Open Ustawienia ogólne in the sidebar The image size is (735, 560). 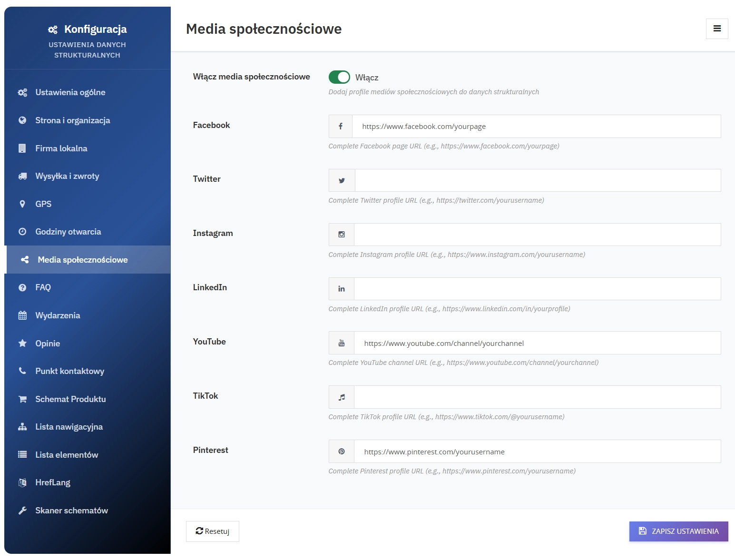(70, 92)
